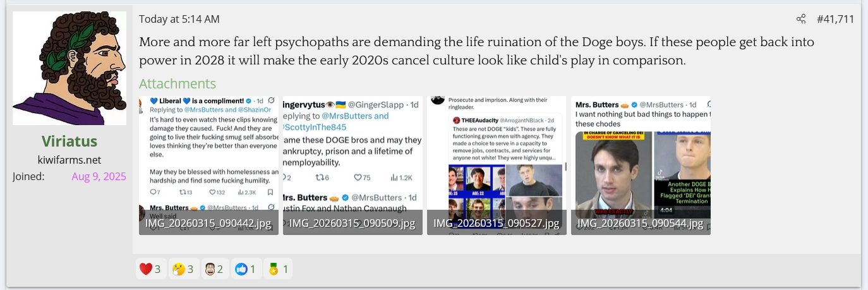Click the views chart icon showing 1.2K

click(x=395, y=178)
